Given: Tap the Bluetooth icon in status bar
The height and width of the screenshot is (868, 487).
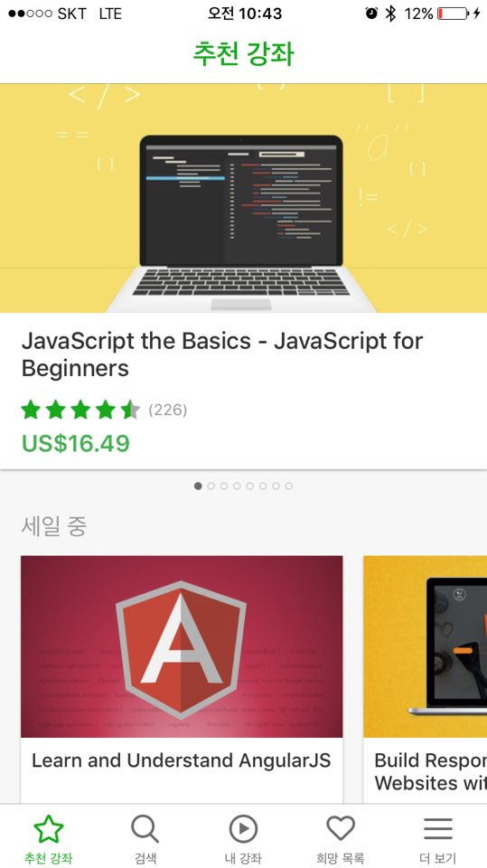Looking at the screenshot, I should tap(390, 14).
